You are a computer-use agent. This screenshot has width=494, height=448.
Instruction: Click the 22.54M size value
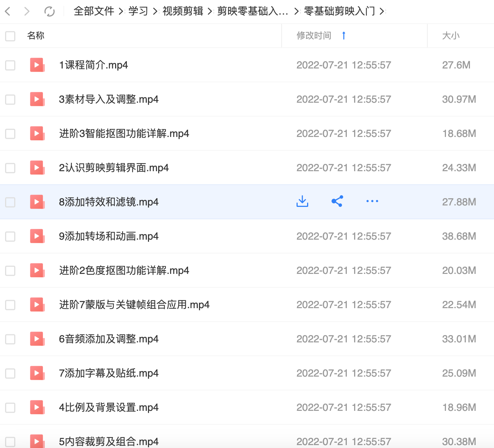[x=459, y=305]
